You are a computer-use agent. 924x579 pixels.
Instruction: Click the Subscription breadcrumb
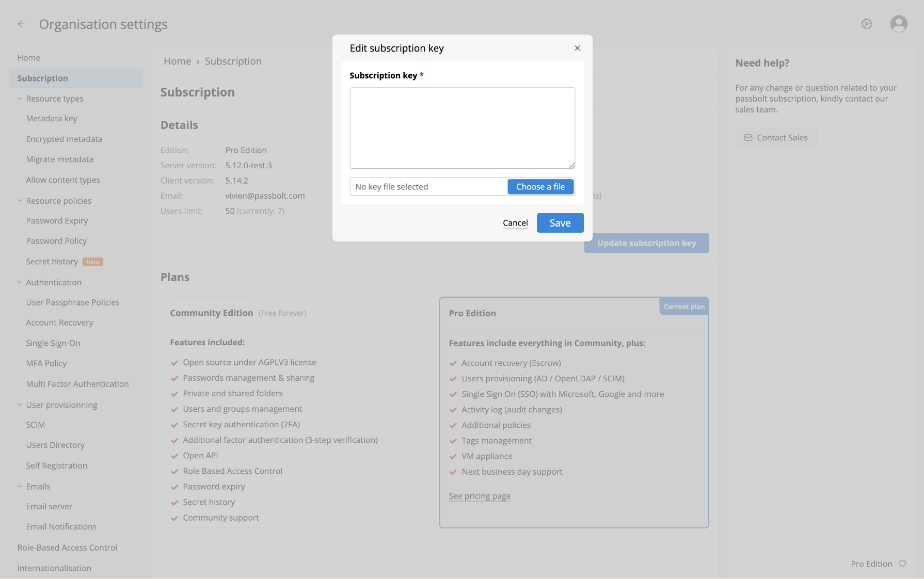[x=233, y=61]
